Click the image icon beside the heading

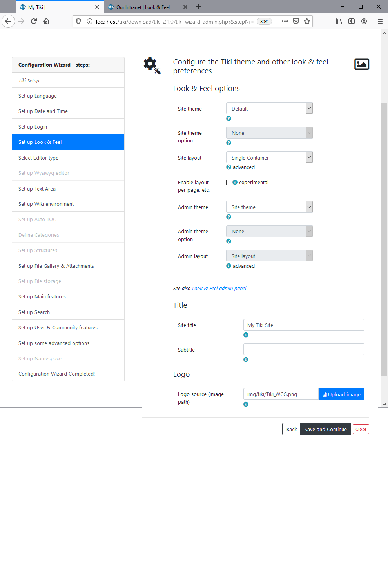tap(361, 64)
